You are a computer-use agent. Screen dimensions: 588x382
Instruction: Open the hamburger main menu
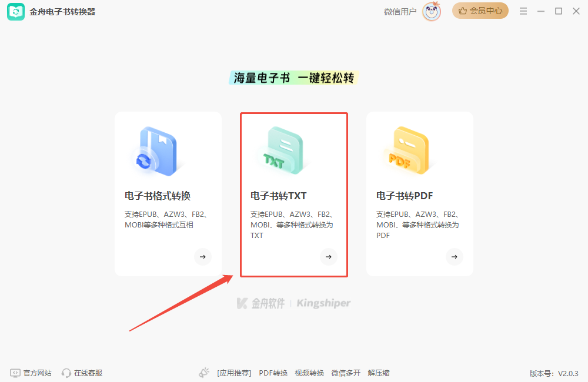[523, 11]
